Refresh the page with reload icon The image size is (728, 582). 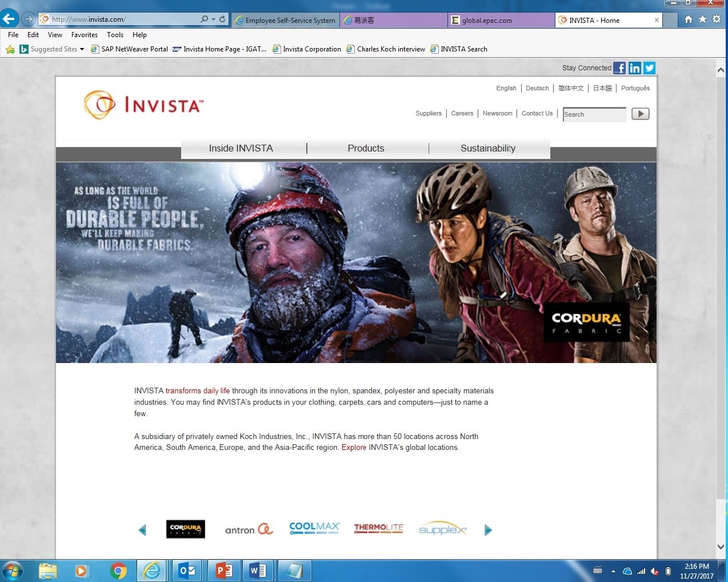222,19
